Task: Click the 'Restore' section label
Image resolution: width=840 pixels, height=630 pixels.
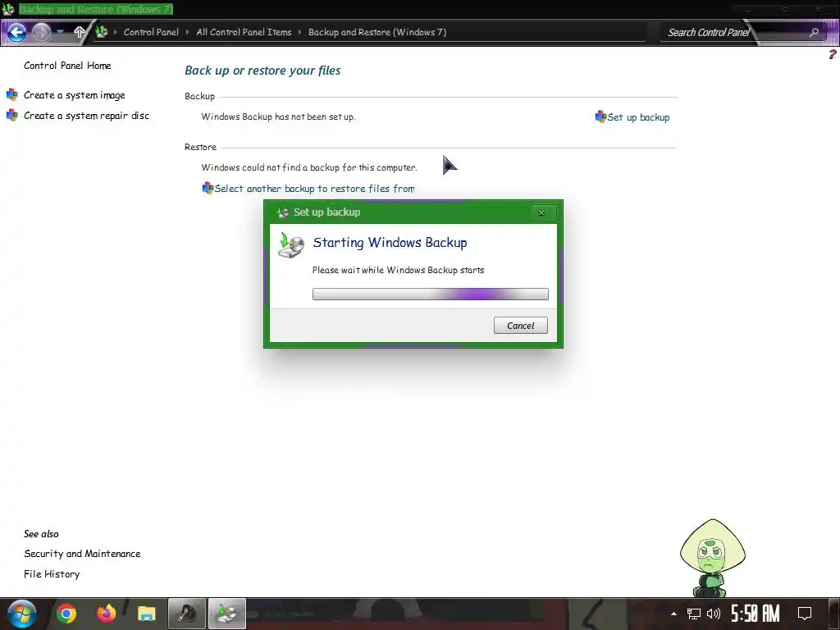Action: click(200, 147)
